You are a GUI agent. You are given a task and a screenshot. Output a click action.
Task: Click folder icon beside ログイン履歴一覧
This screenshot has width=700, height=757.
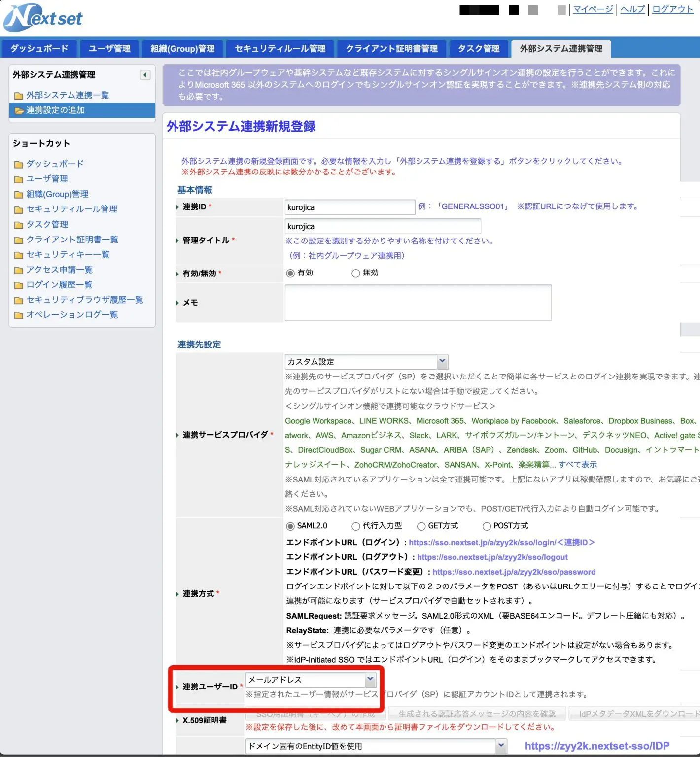pos(19,285)
